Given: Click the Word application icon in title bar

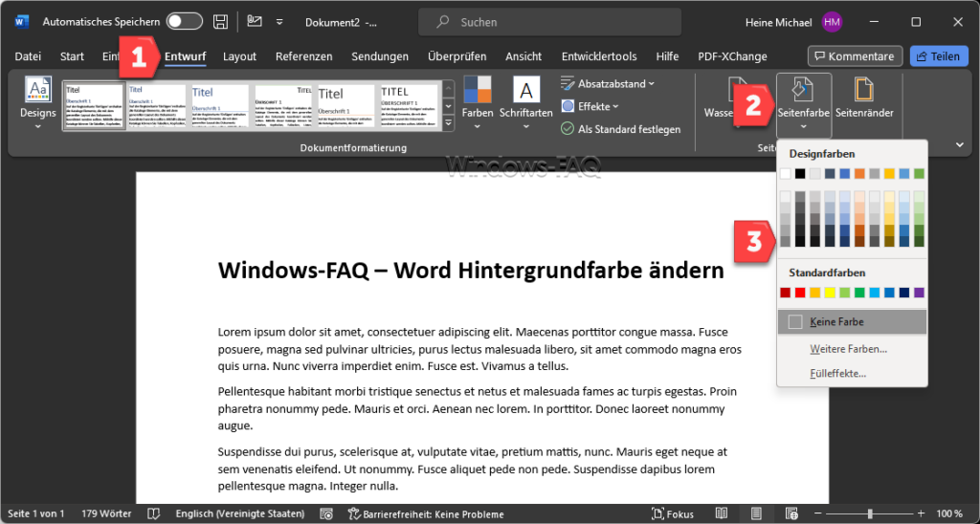Looking at the screenshot, I should click(22, 22).
